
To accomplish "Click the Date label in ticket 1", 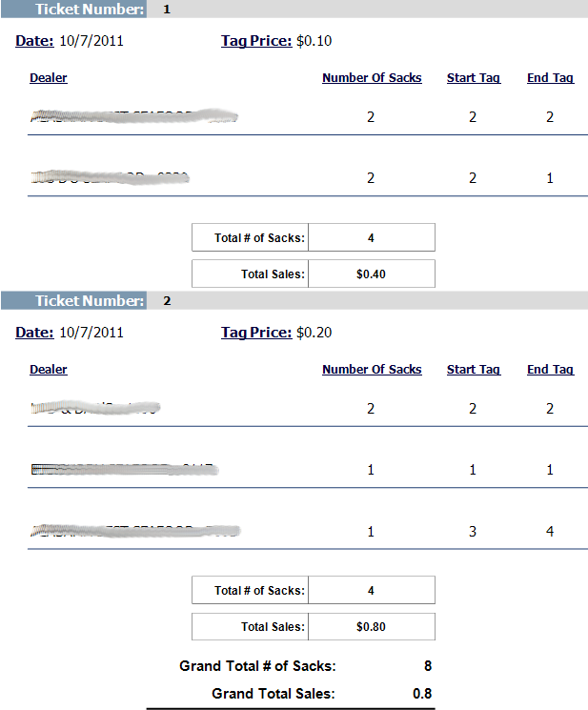I will pos(34,41).
